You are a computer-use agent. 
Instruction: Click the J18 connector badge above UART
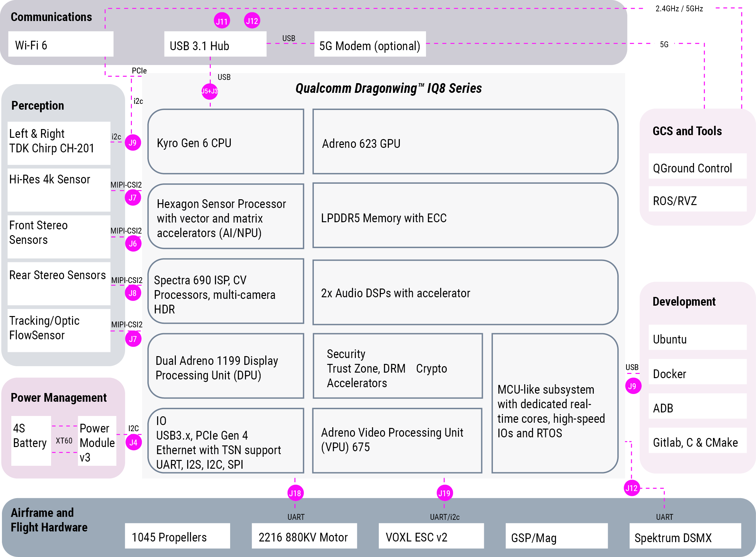tap(295, 493)
